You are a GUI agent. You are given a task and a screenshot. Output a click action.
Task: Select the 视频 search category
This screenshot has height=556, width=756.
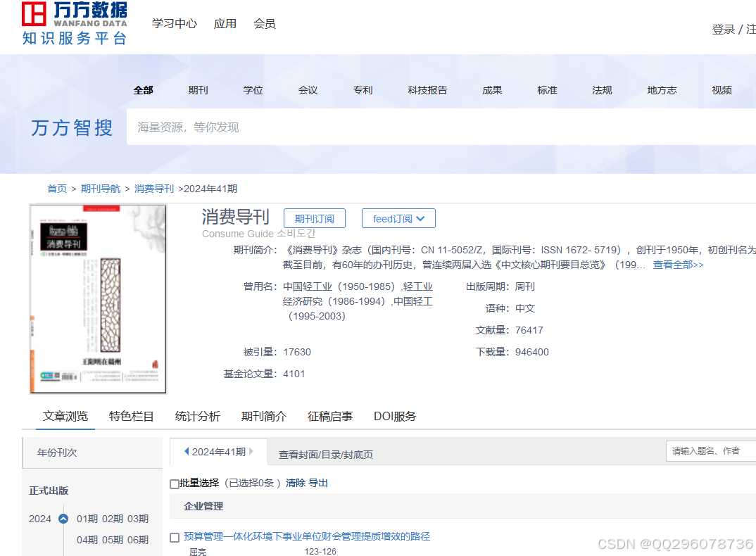click(722, 90)
